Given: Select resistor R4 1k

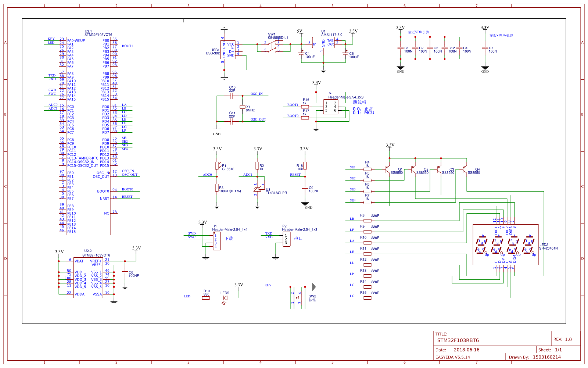Looking at the screenshot, I should click(x=367, y=169).
